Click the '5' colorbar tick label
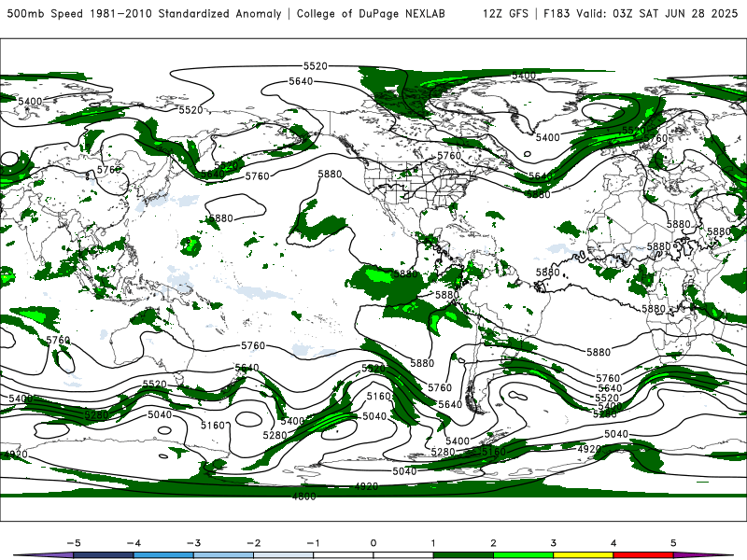 pyautogui.click(x=673, y=543)
